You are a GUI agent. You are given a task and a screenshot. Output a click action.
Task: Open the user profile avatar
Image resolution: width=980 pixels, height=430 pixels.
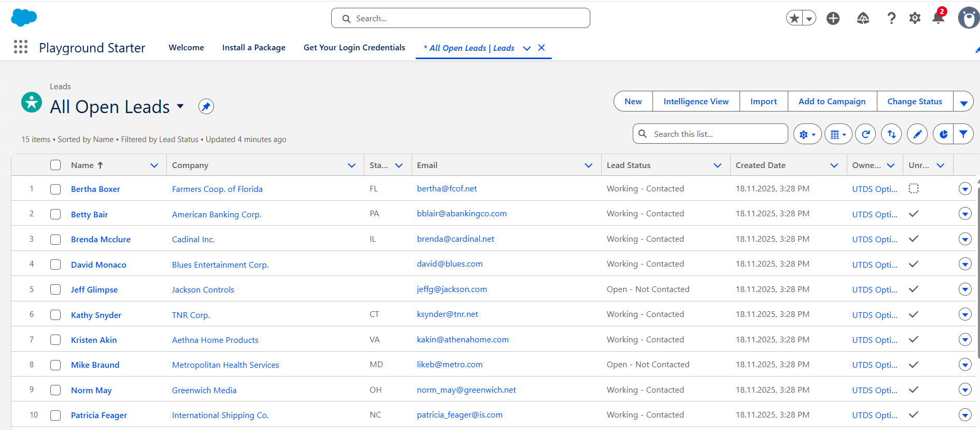969,18
